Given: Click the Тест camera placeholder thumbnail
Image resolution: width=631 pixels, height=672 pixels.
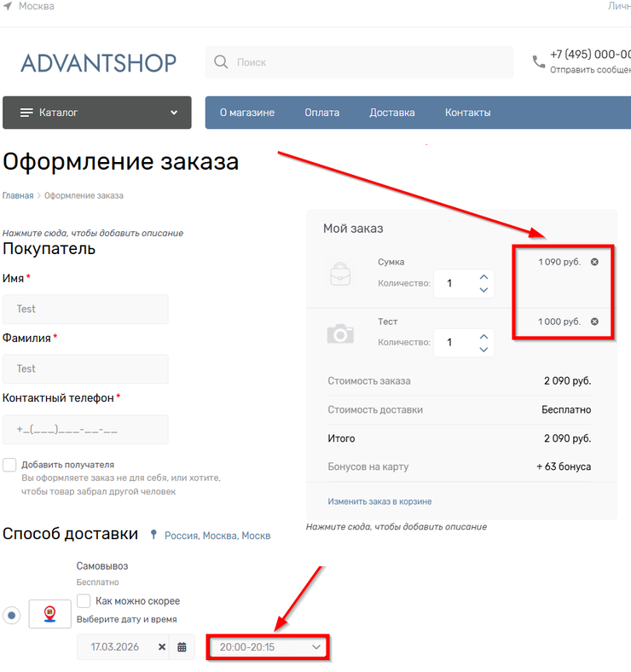Looking at the screenshot, I should (340, 333).
